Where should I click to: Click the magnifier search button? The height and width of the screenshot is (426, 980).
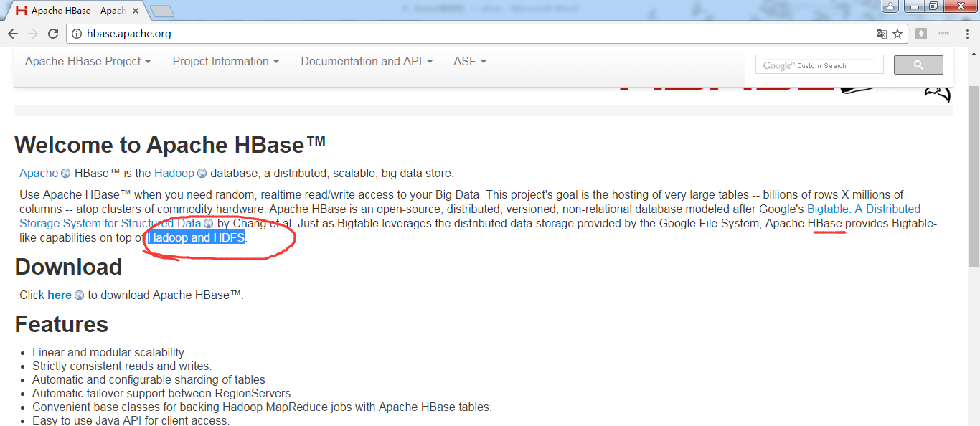pos(918,65)
